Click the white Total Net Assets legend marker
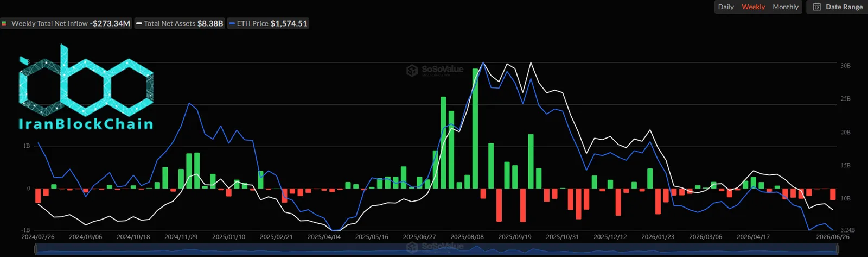 coord(139,23)
